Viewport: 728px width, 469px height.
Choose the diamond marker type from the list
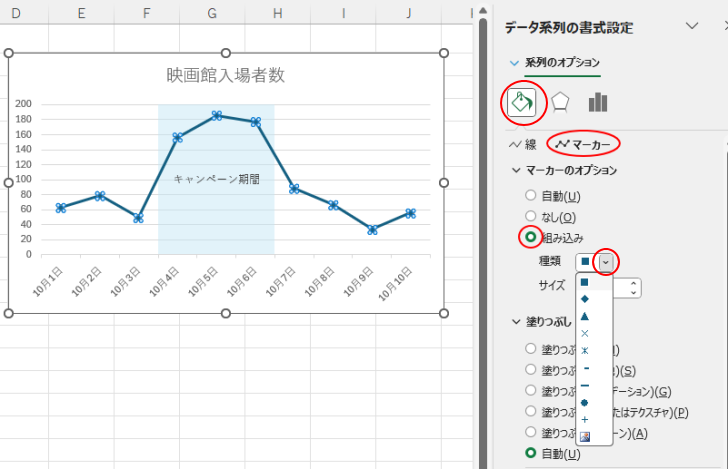coord(584,299)
